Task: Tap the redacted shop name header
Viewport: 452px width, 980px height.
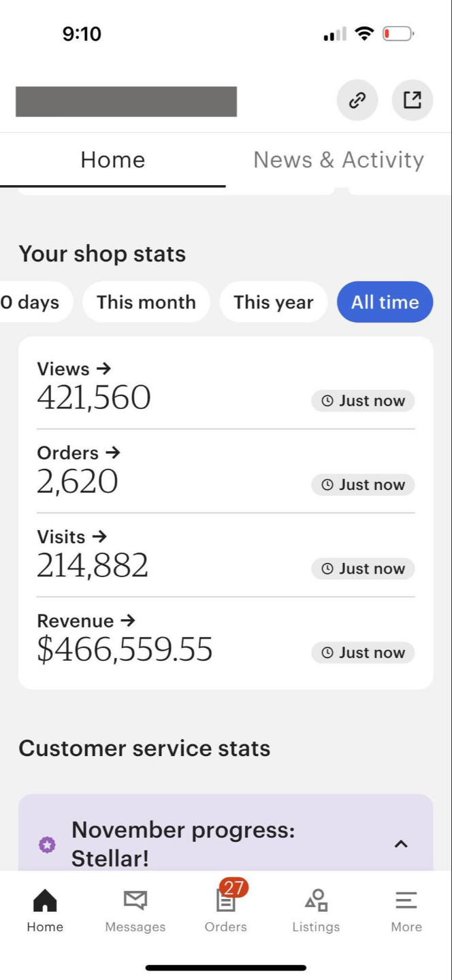Action: pyautogui.click(x=127, y=101)
